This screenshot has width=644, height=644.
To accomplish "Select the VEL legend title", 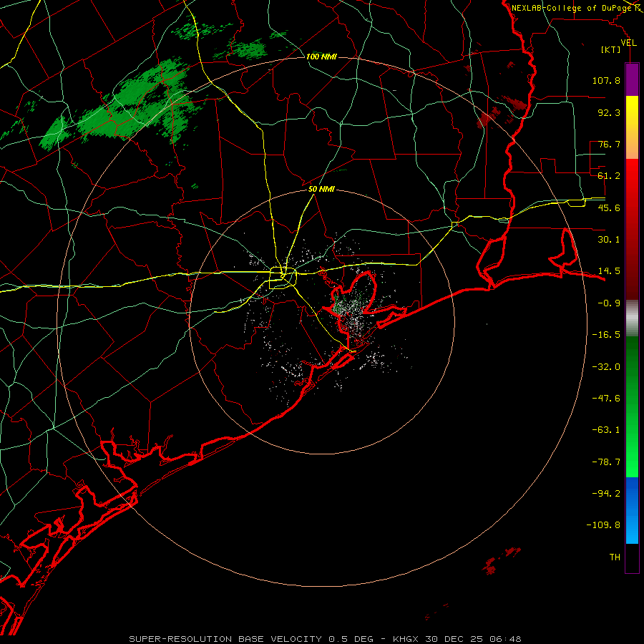I will point(628,43).
